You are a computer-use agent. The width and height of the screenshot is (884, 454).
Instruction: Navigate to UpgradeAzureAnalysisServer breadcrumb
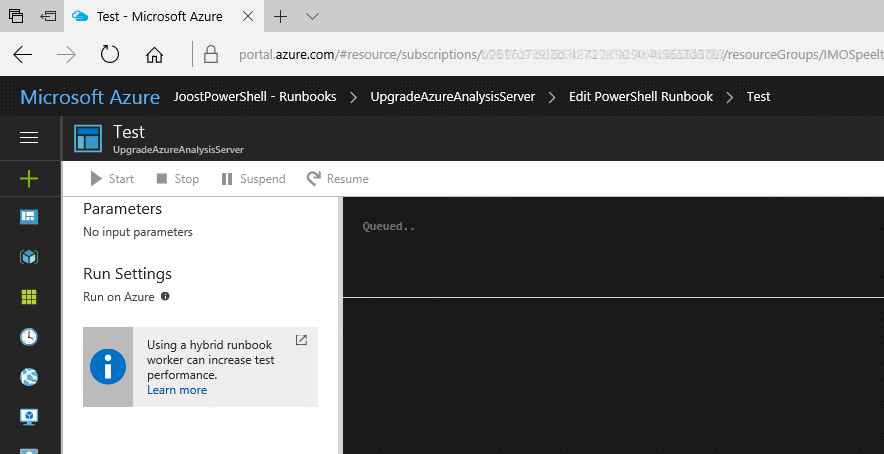tap(453, 96)
